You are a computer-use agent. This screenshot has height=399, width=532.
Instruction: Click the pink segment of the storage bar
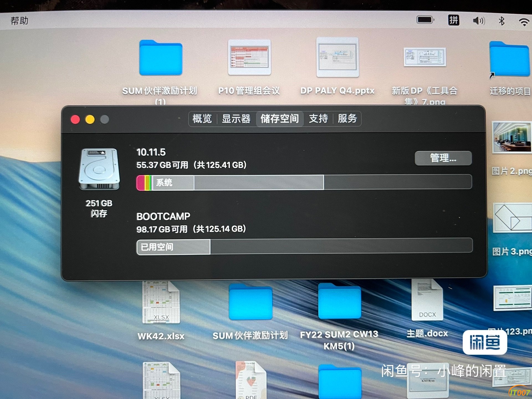[141, 183]
